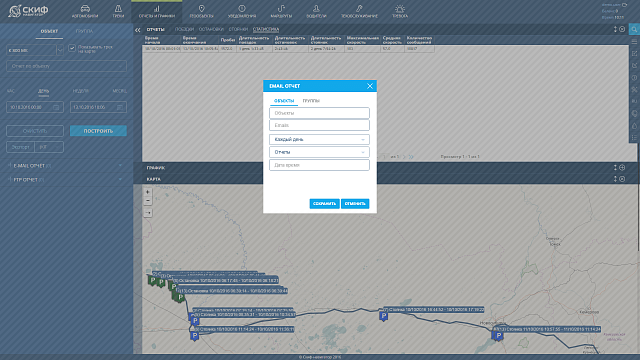
Task: Open the Отчет по объекту dropdown
Action: (66, 66)
